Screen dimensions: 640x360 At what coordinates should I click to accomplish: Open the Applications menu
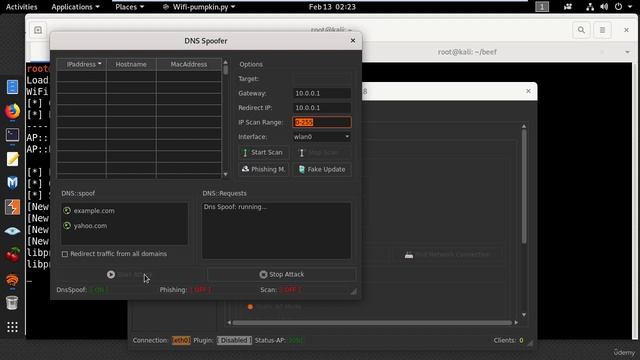pos(75,7)
